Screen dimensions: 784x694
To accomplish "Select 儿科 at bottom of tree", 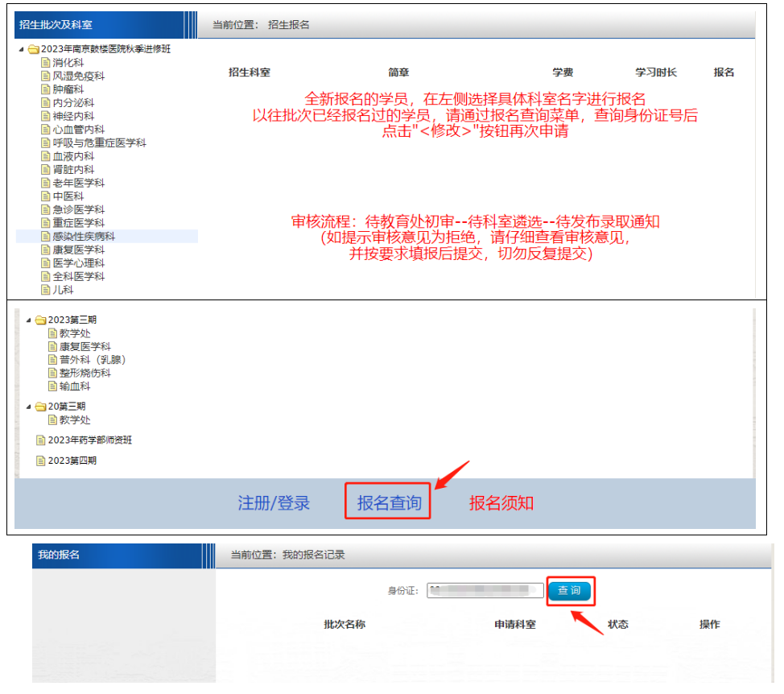I will click(x=63, y=290).
